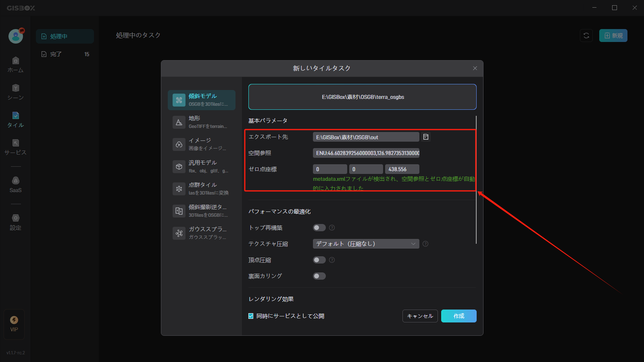Open the 完了 completed task list
This screenshot has height=362, width=644.
[x=65, y=54]
